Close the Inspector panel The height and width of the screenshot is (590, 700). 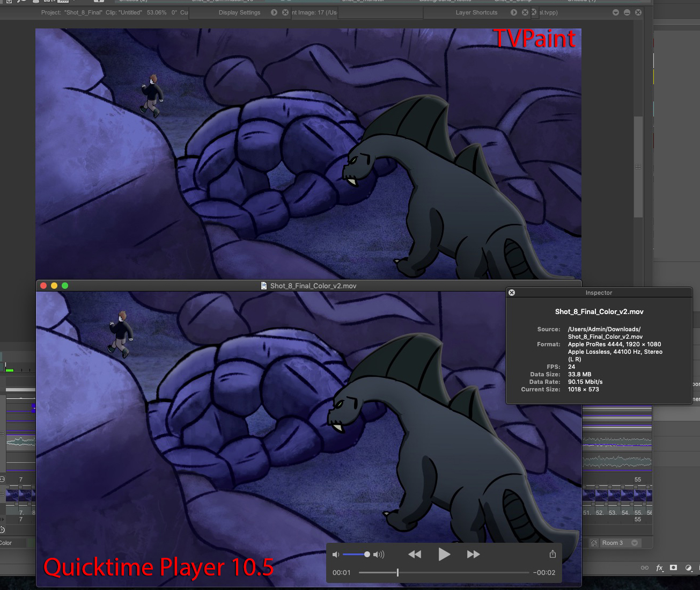point(512,293)
